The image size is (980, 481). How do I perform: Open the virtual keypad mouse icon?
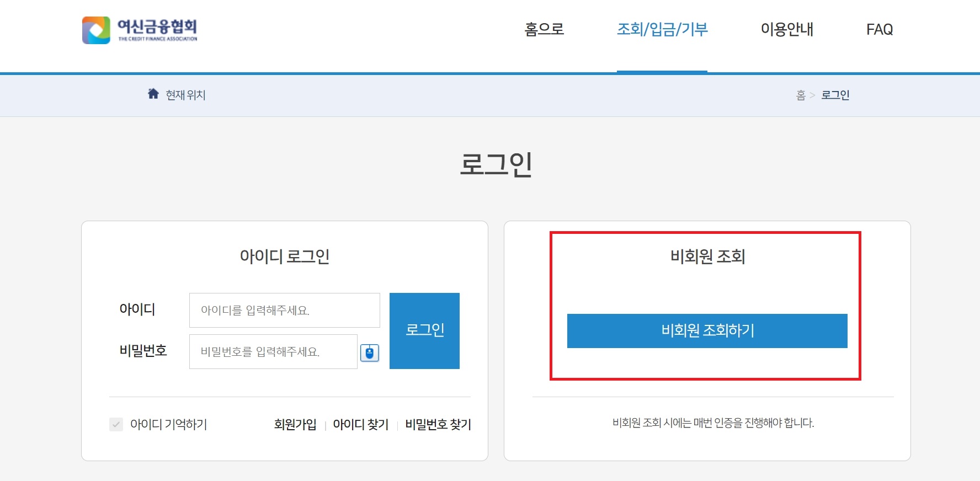click(370, 352)
